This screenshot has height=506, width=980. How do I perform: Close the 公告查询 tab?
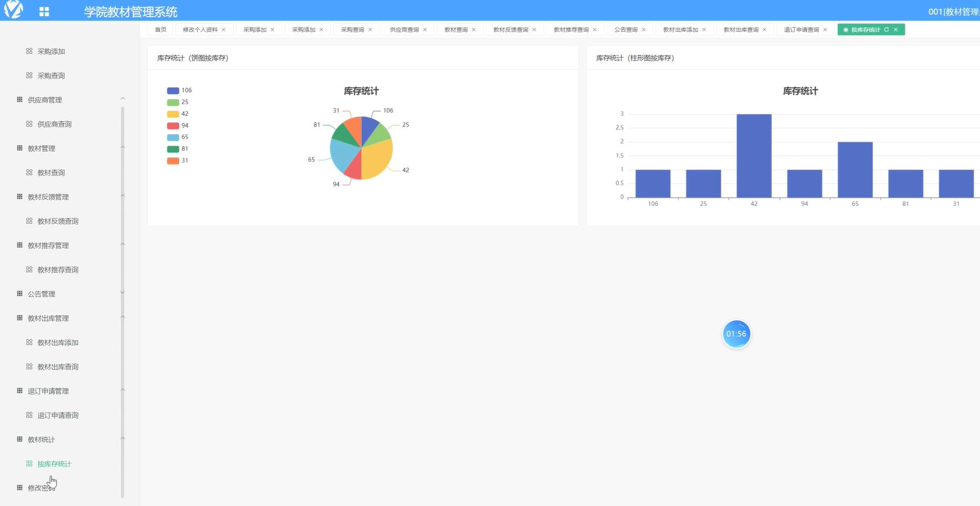(644, 30)
